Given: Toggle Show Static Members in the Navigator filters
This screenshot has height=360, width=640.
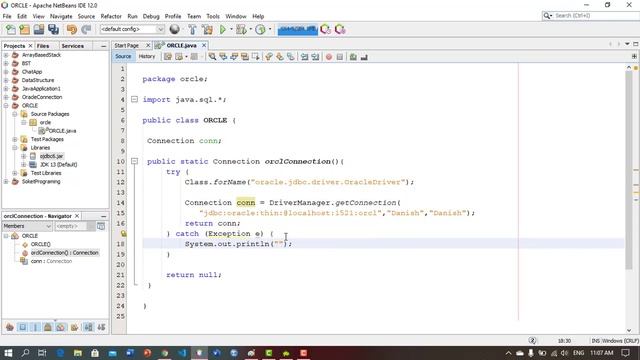Looking at the screenshot, I should 35,327.
